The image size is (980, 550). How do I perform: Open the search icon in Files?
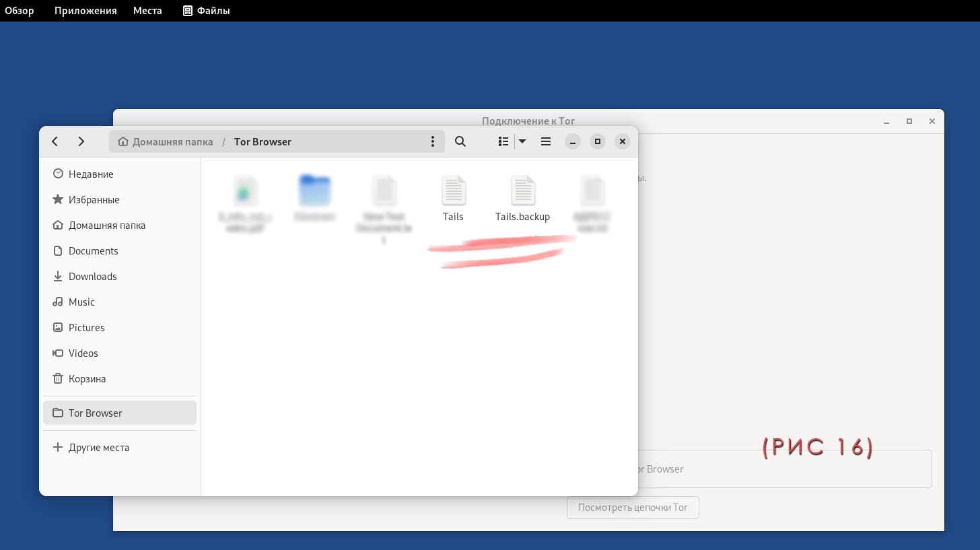coord(460,141)
